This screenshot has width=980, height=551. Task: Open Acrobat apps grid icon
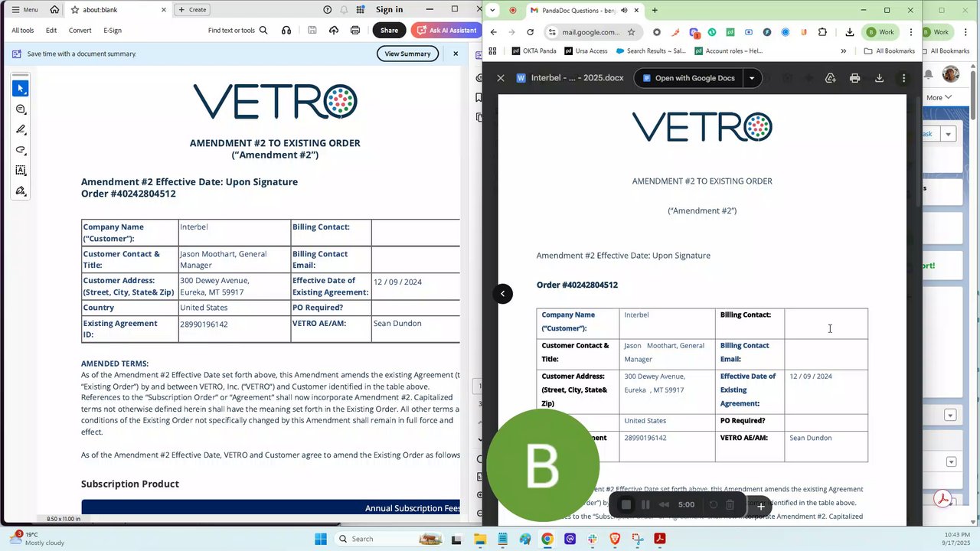360,10
